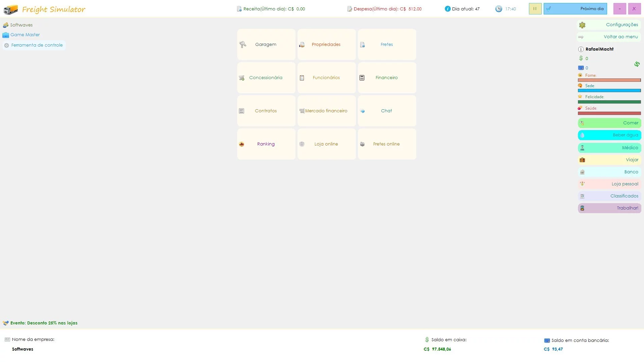
Task: Click the Fome progress bar
Action: (x=609, y=80)
